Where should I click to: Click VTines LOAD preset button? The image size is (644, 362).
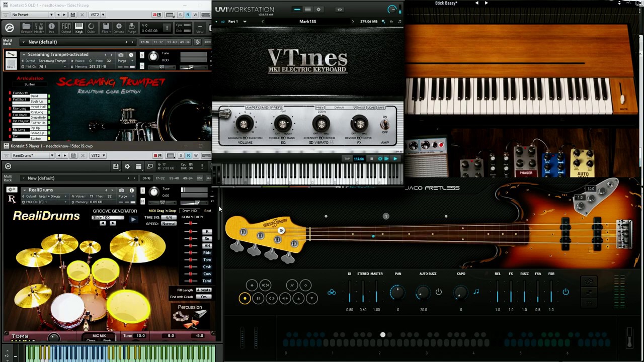371,108
